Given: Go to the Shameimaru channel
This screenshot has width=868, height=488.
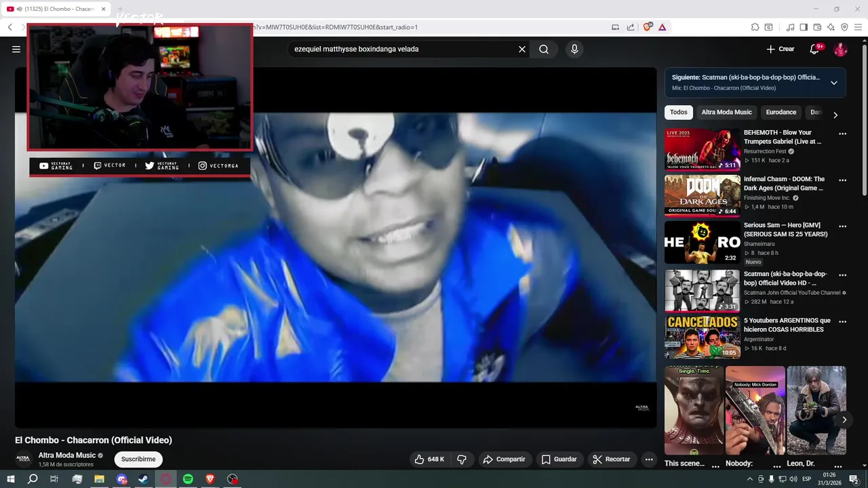Looking at the screenshot, I should pos(759,244).
